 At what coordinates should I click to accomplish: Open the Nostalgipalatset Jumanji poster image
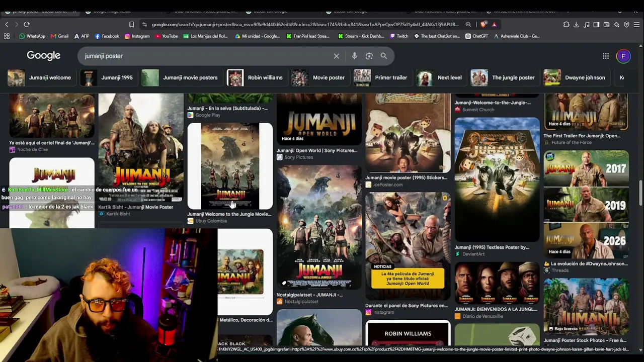pos(319,227)
